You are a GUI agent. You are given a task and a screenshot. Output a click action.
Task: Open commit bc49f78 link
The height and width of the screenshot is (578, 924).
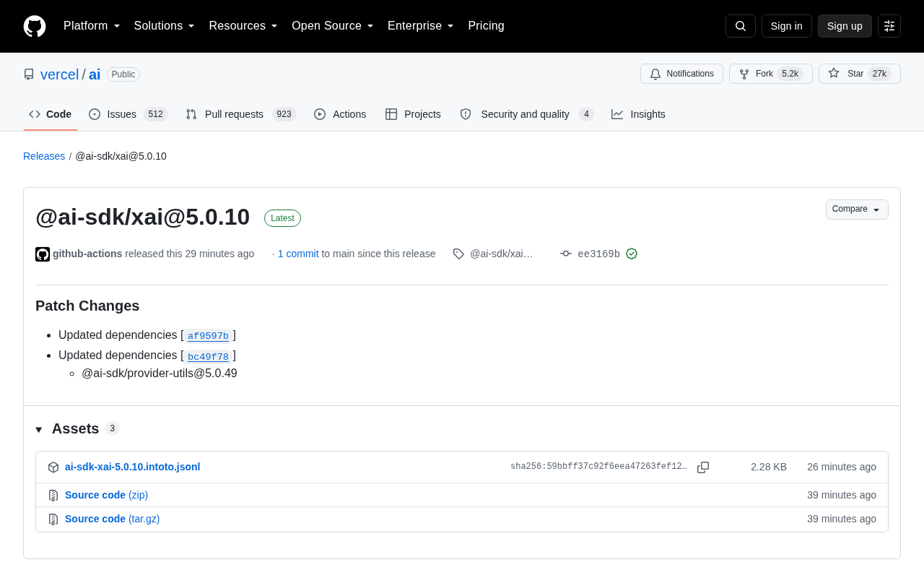click(x=208, y=356)
